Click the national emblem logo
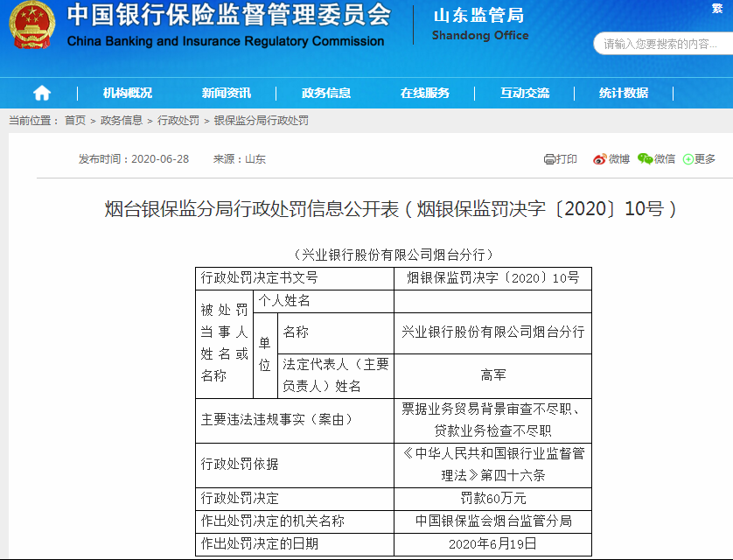Screen dimensions: 733x560 pos(31,26)
